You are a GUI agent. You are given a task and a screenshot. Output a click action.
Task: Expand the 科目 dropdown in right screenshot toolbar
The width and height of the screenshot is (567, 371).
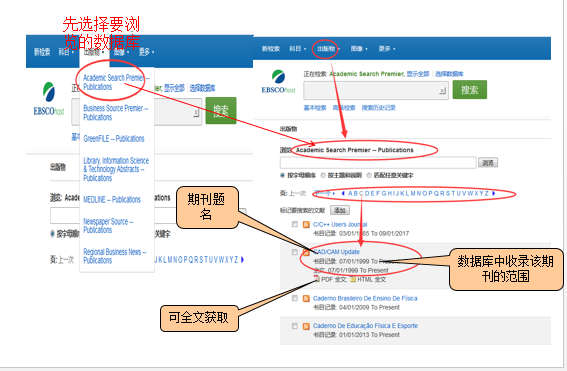(298, 48)
